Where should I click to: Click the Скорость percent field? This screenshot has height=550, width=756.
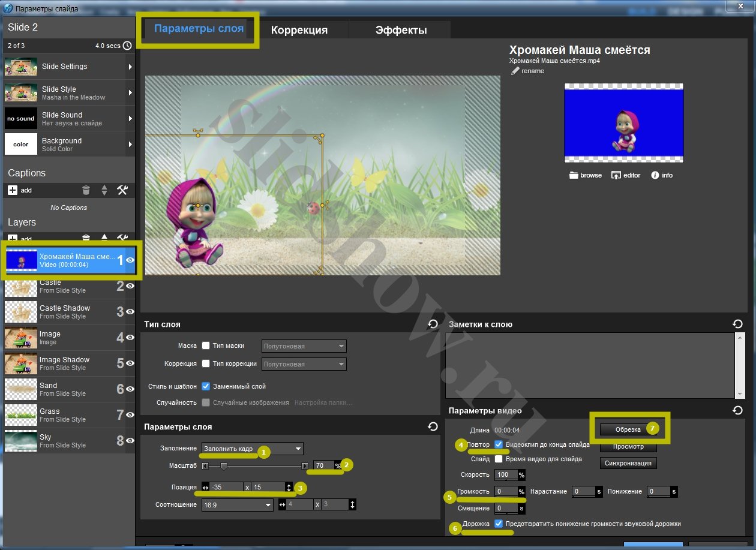tap(506, 475)
